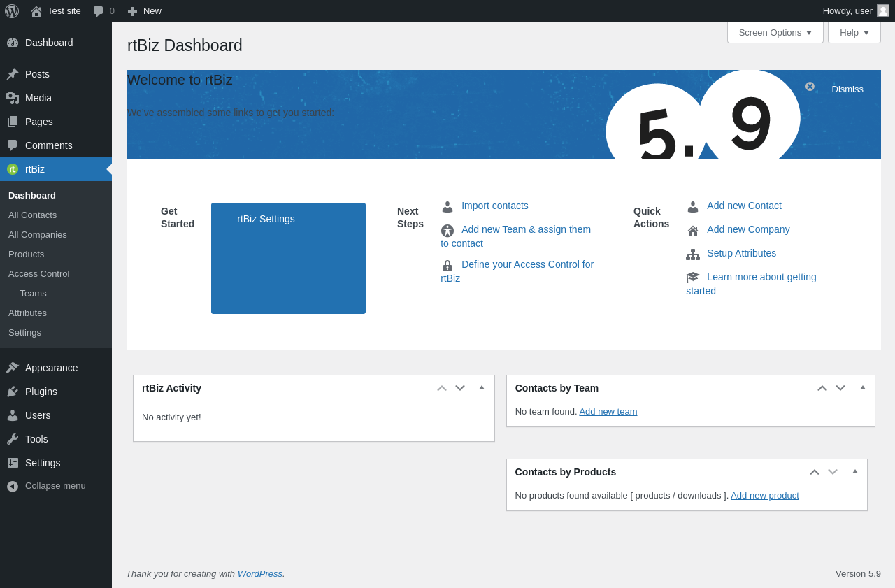Click the Dismiss link in welcome banner
The width and height of the screenshot is (895, 588).
(847, 89)
